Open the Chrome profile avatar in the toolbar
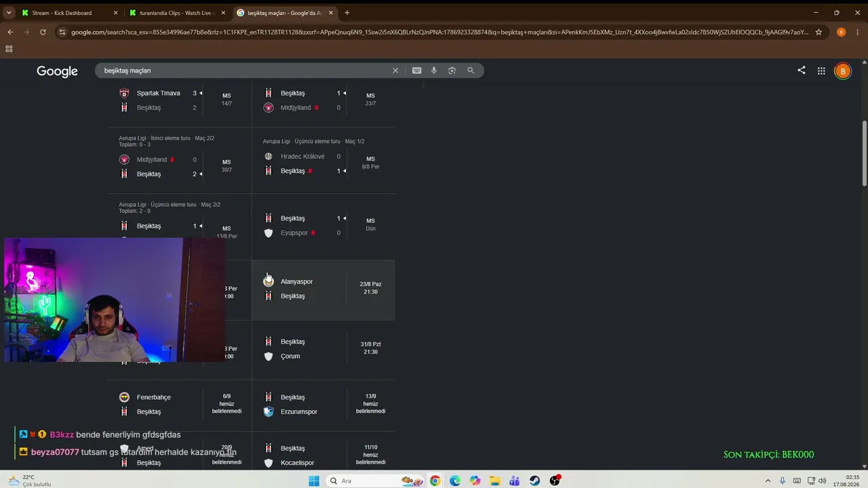Image resolution: width=868 pixels, height=488 pixels. (841, 32)
